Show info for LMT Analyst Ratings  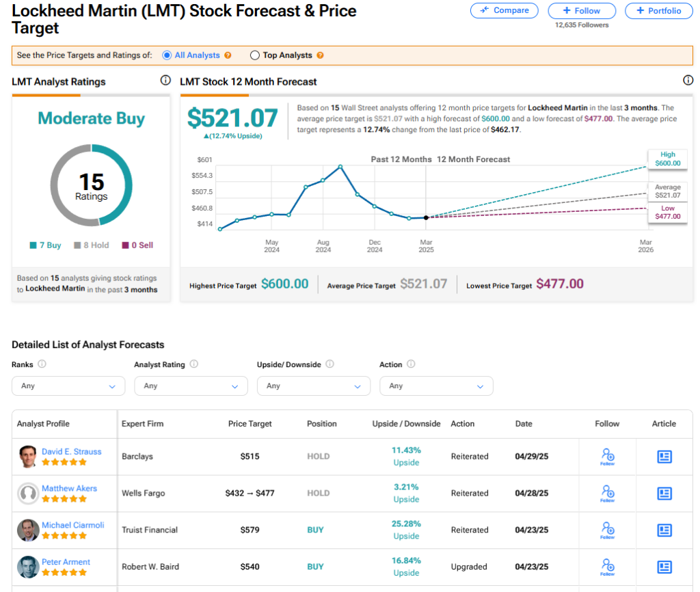pos(165,81)
